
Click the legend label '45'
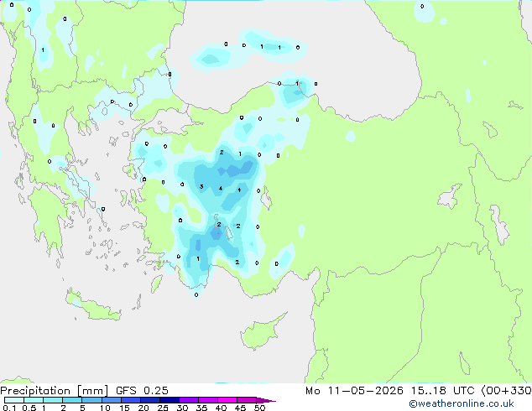[x=240, y=408]
